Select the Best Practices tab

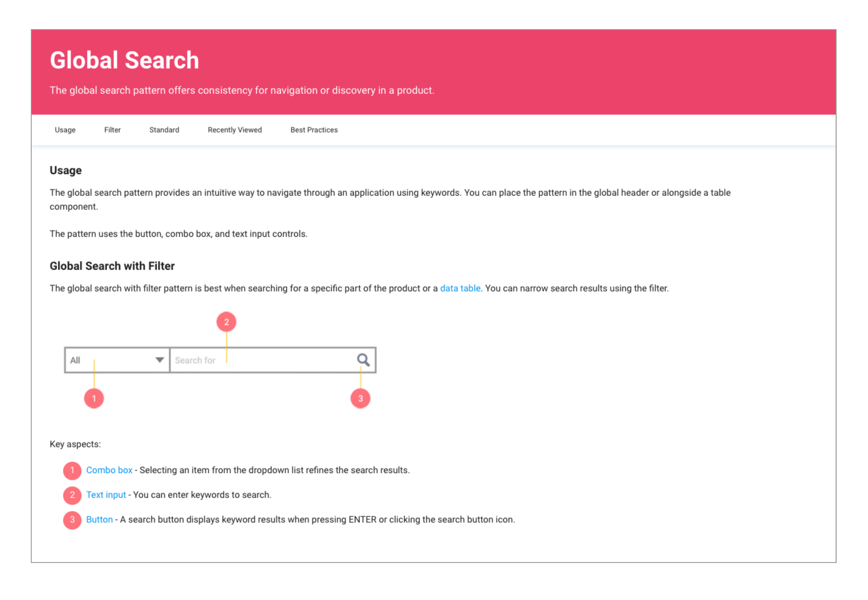tap(314, 130)
